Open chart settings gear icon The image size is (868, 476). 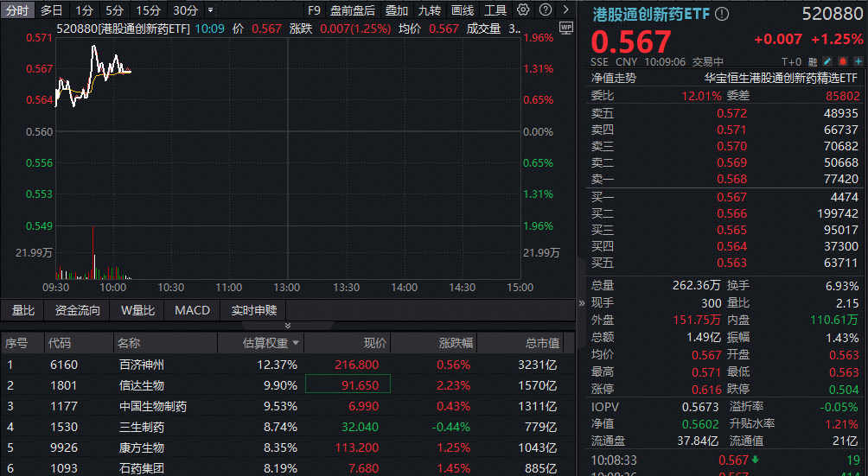pyautogui.click(x=523, y=10)
